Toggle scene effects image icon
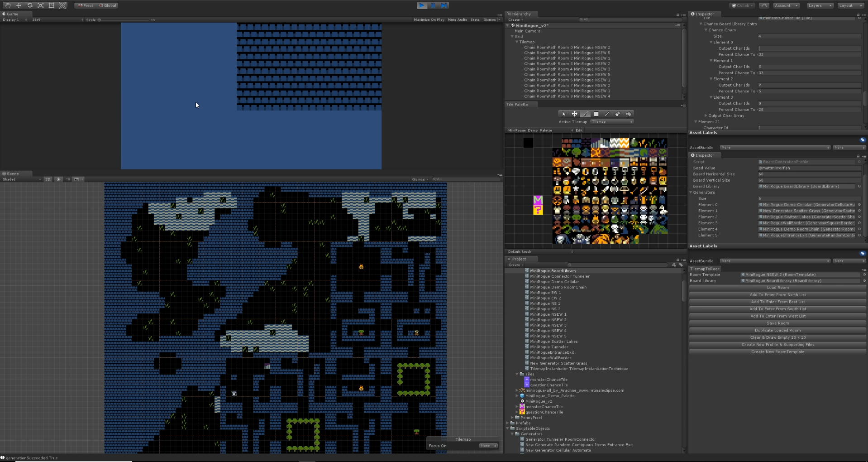Viewport: 868px width, 462px height. pos(76,179)
